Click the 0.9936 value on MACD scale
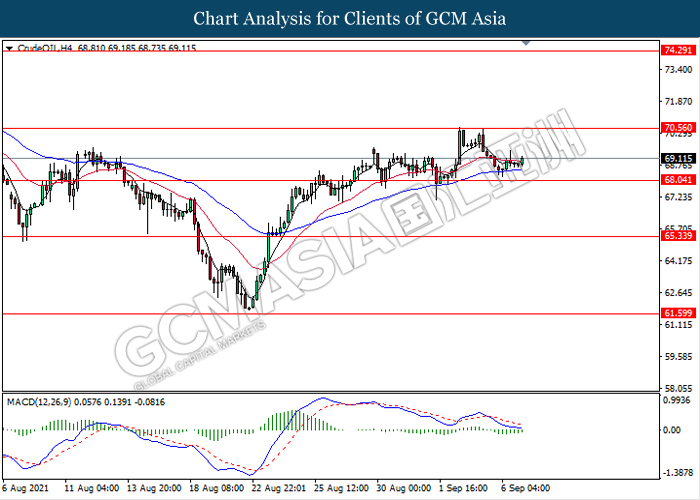 tap(677, 400)
